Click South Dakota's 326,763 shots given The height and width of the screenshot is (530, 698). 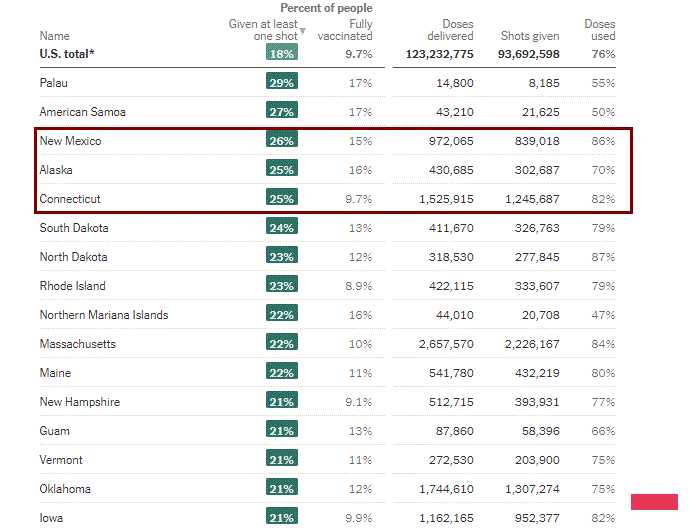[x=537, y=228]
